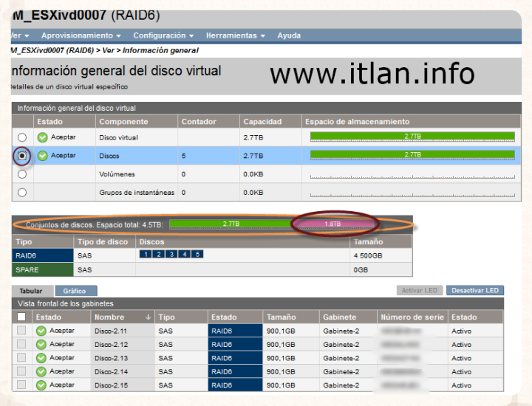Viewport: 532px width, 406px height.
Task: Click the sort arrow in Nombre column
Action: click(x=149, y=317)
